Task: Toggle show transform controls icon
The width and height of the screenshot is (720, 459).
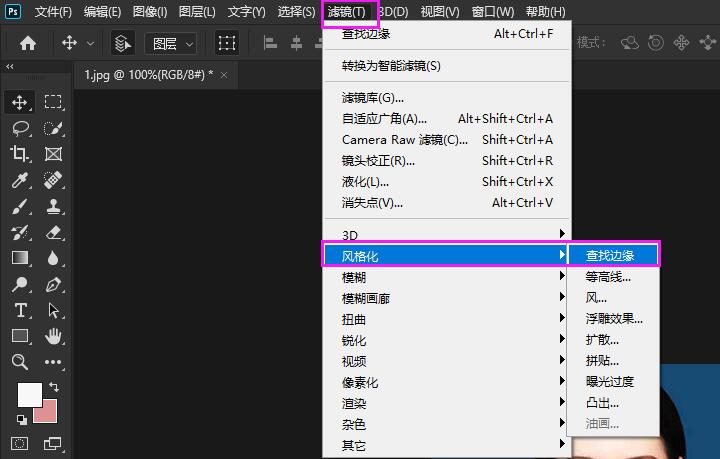Action: point(227,44)
